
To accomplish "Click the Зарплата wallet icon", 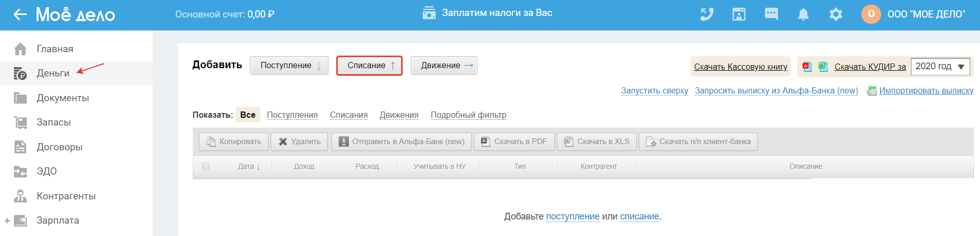I will click(x=20, y=221).
